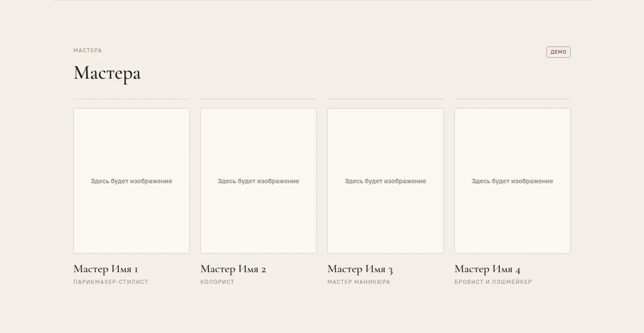
Task: Click the small МАСТЕРА eyebrow label
Action: click(x=87, y=51)
